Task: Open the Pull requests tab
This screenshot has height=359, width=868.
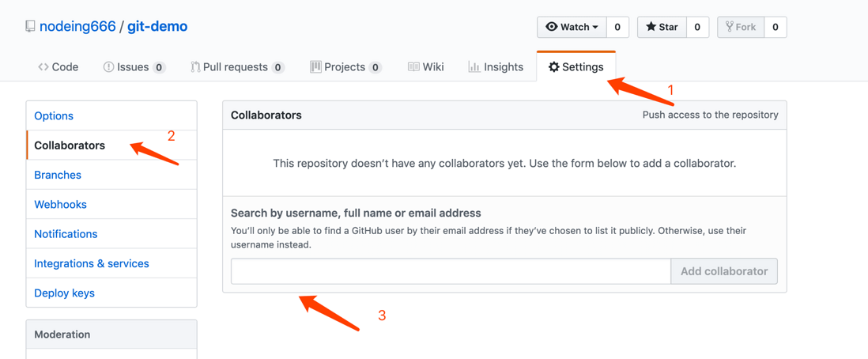Action: 237,67
